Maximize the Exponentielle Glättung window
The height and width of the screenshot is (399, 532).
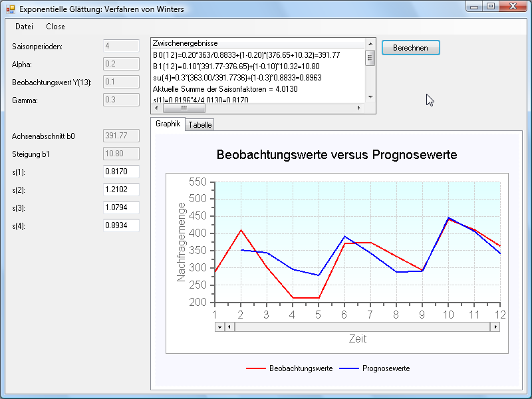point(491,7)
